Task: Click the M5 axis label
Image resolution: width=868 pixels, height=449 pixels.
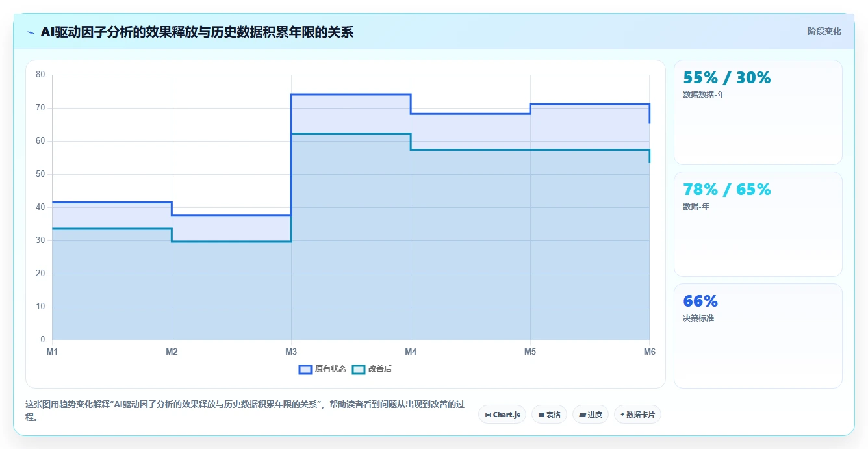Action: (x=530, y=352)
